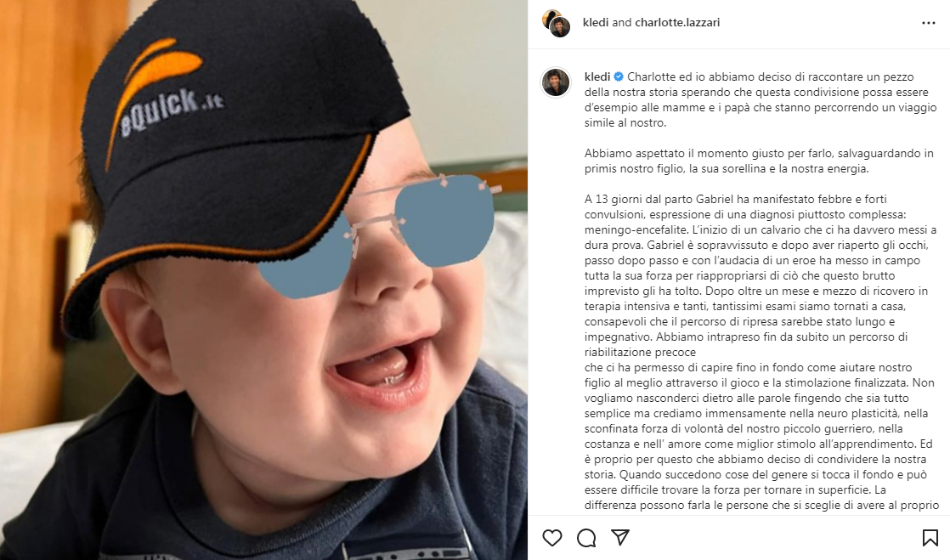Click the combined avatars in post header
Image resolution: width=950 pixels, height=560 pixels.
coord(557,23)
